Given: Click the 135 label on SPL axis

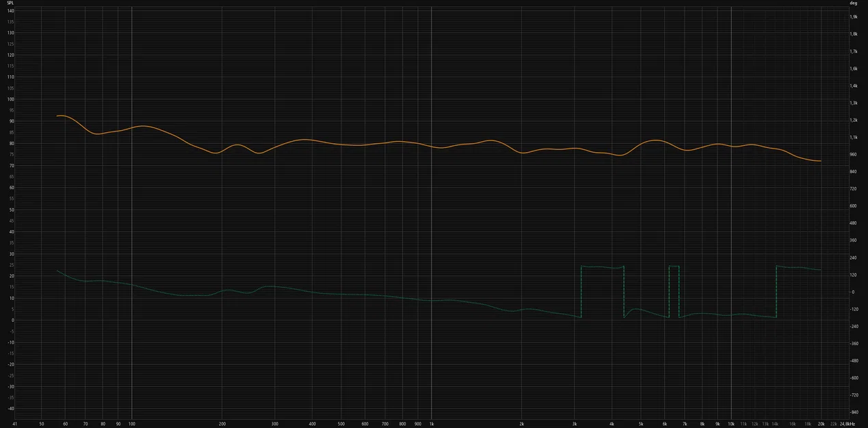Looking at the screenshot, I should [10, 21].
